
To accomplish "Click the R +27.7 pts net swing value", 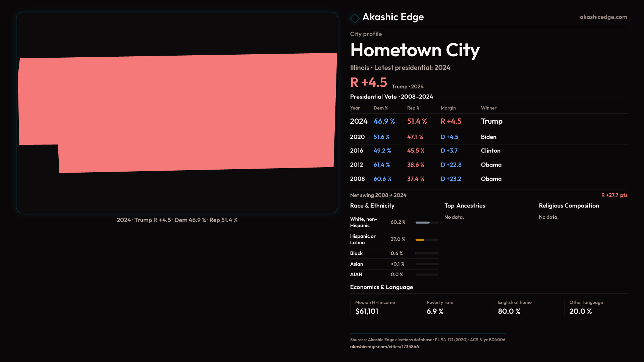I will coord(614,195).
